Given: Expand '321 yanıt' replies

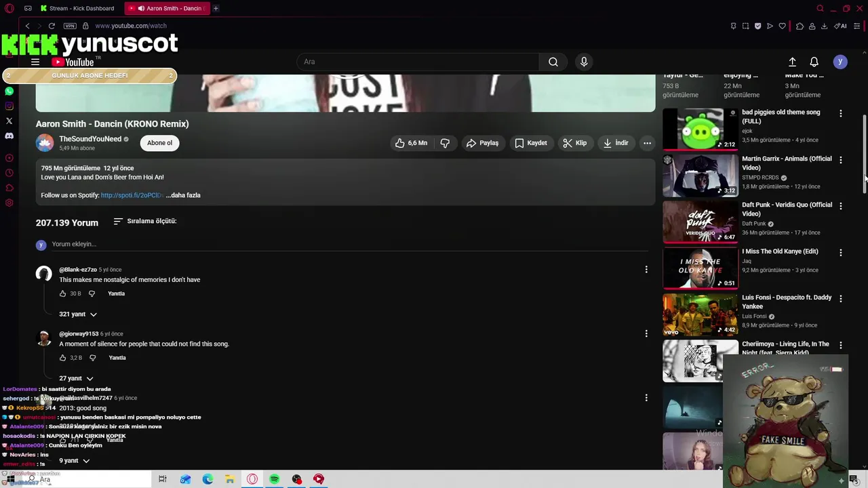Looking at the screenshot, I should 78,314.
